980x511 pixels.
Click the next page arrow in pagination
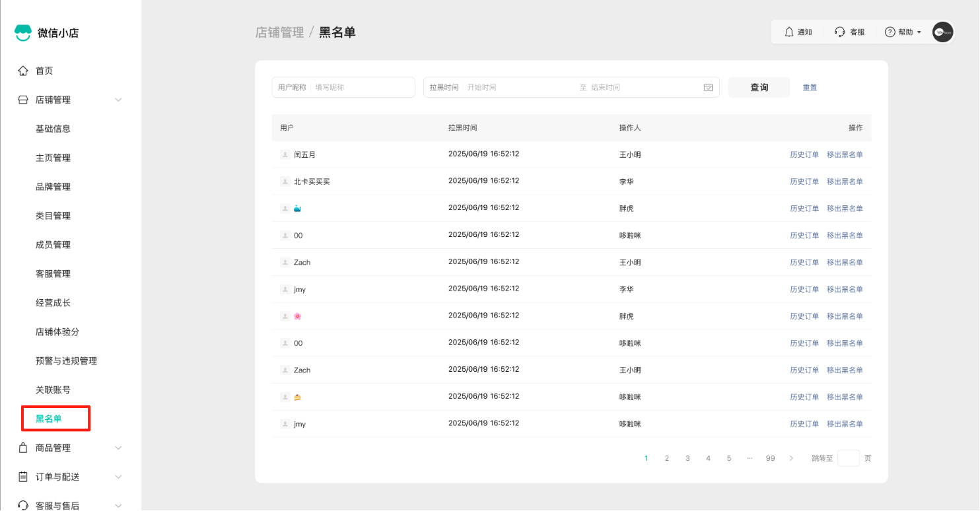(791, 458)
